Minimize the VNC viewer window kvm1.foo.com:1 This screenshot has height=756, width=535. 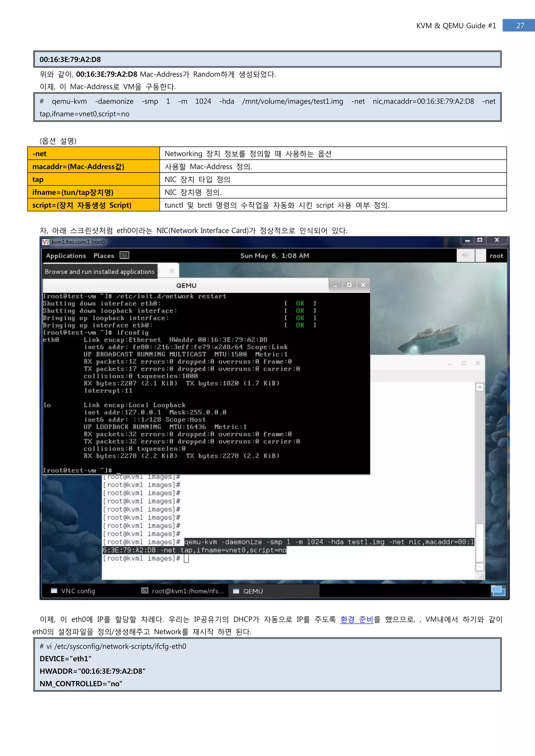pos(467,240)
